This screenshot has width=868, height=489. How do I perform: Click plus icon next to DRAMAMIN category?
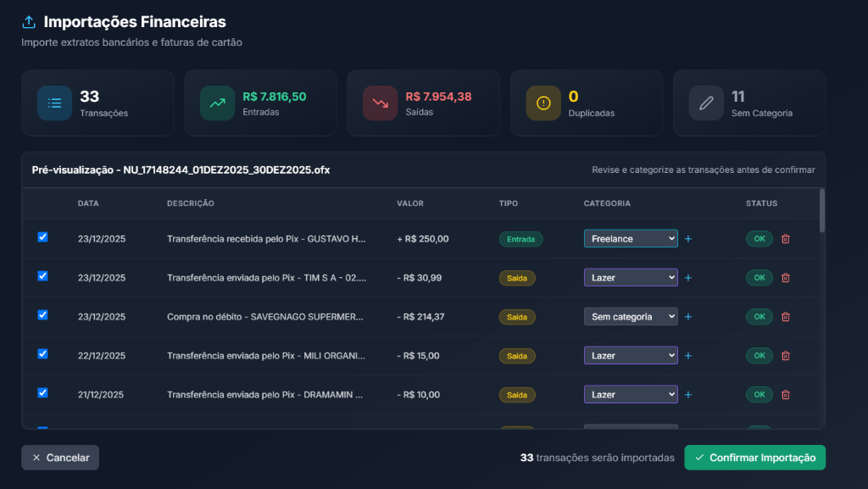click(x=688, y=395)
